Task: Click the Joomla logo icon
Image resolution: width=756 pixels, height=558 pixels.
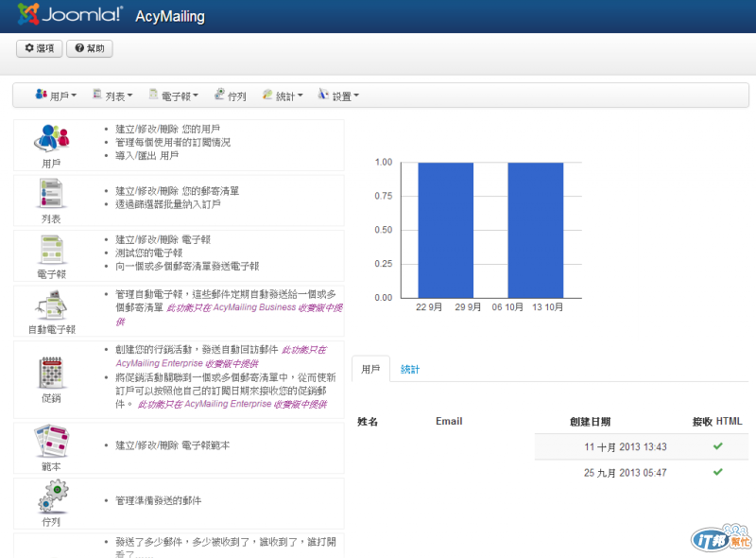Action: (28, 14)
